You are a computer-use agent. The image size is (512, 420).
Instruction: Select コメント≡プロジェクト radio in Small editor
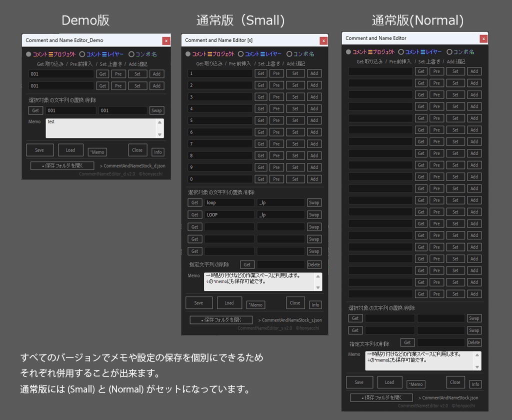188,54
